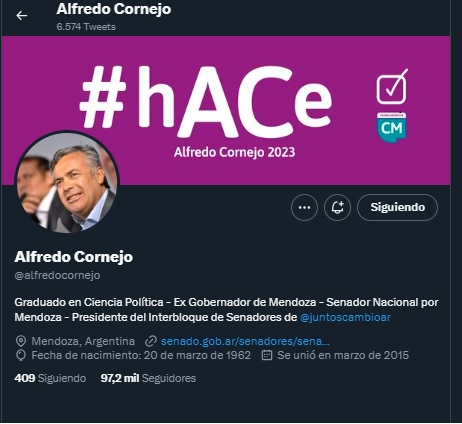Click the 6.574 Tweets count
This screenshot has width=462, height=424.
point(86,27)
